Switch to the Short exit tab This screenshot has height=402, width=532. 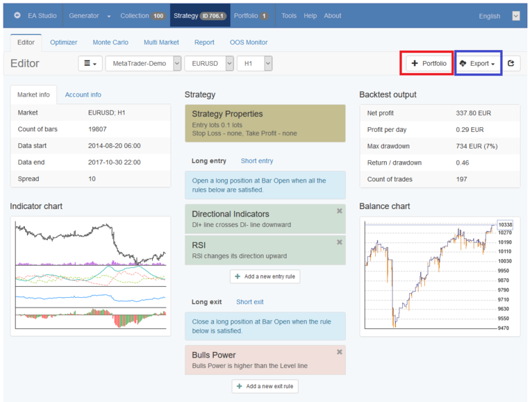click(x=250, y=302)
